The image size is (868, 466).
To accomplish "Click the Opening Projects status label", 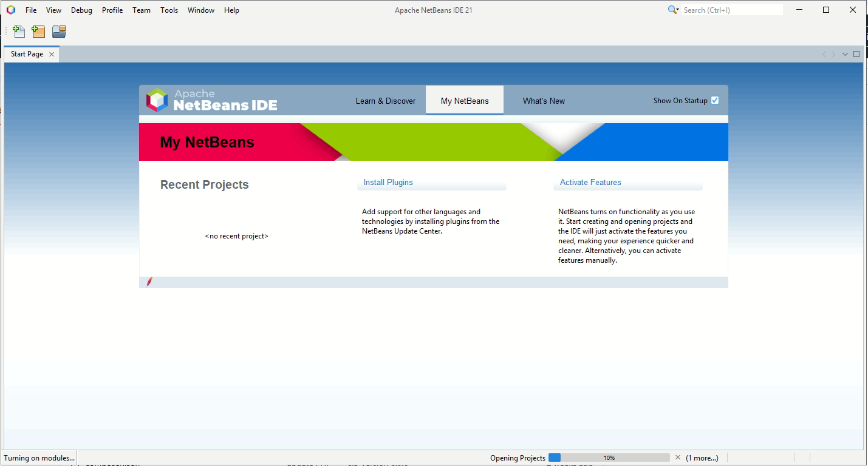I will pyautogui.click(x=518, y=458).
